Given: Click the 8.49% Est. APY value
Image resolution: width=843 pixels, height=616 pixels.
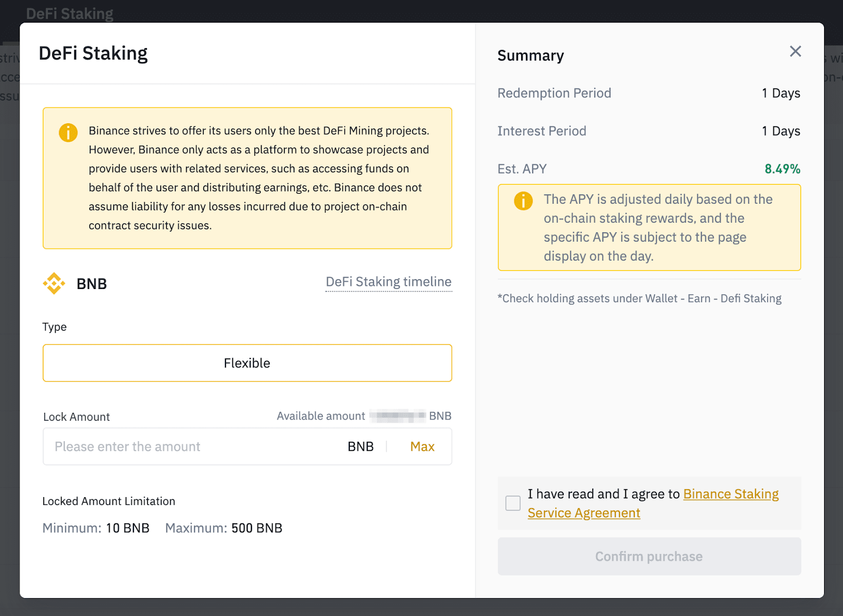Looking at the screenshot, I should (x=782, y=169).
